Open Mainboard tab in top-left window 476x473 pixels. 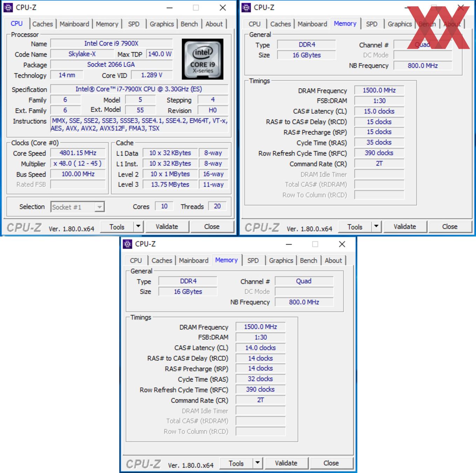pyautogui.click(x=74, y=24)
